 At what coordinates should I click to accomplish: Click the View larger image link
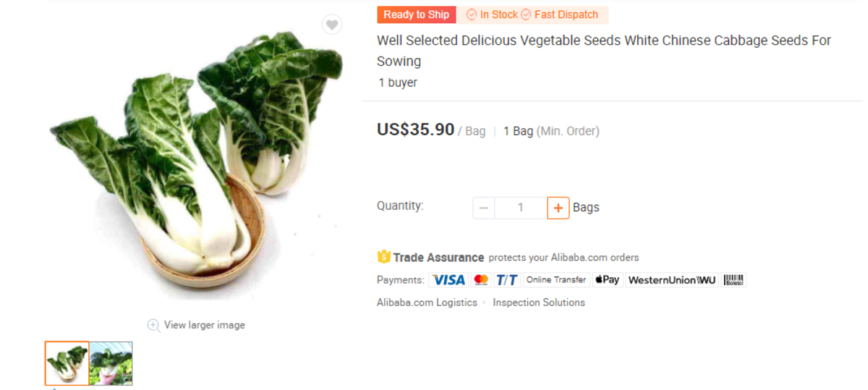point(204,326)
